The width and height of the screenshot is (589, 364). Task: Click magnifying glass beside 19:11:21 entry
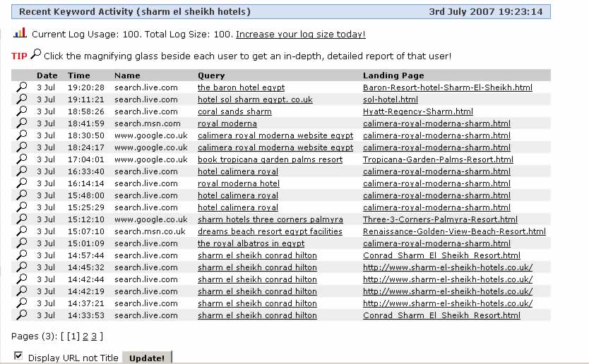click(x=22, y=99)
